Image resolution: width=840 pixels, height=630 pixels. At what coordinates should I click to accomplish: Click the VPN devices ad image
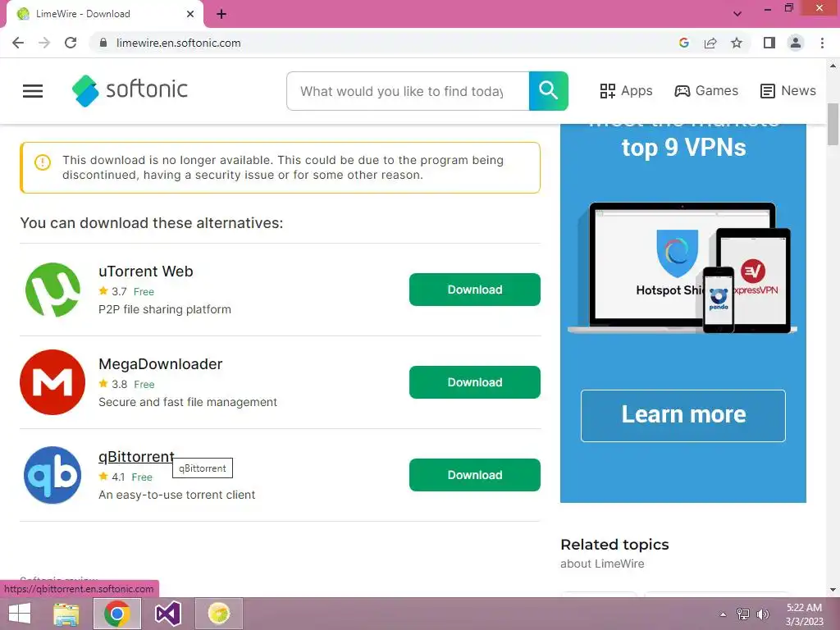[x=682, y=268]
